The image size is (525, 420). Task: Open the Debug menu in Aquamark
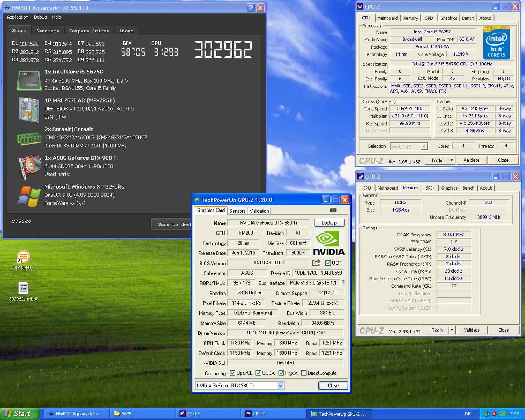point(40,17)
